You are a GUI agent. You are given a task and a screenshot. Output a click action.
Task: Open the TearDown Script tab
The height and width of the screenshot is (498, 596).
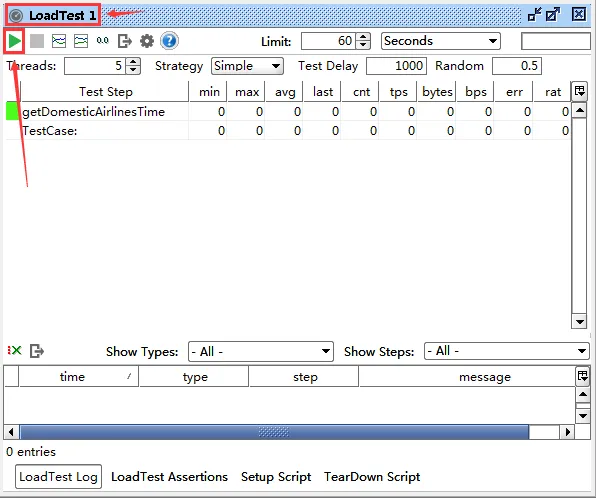click(372, 477)
